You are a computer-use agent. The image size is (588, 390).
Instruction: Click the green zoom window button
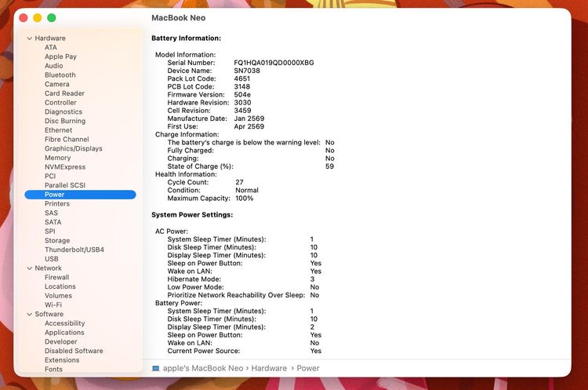point(52,17)
